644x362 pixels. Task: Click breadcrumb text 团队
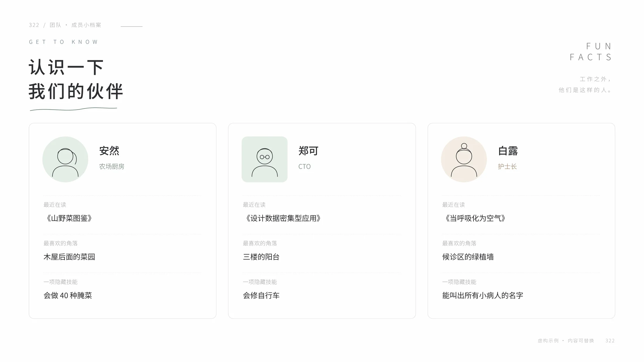pos(56,25)
